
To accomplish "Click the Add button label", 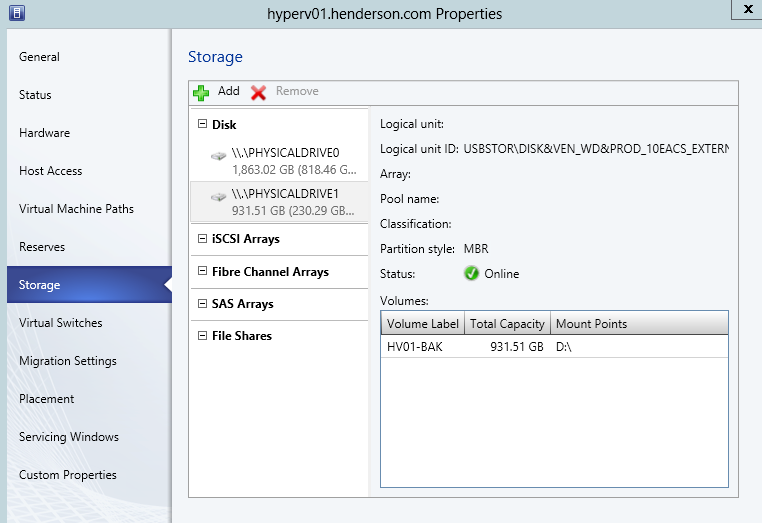I will 228,91.
